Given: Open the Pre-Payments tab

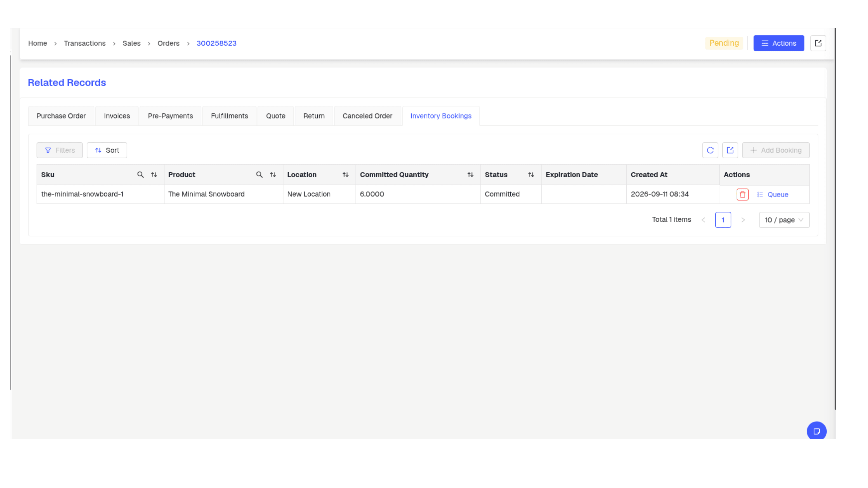Looking at the screenshot, I should click(170, 116).
